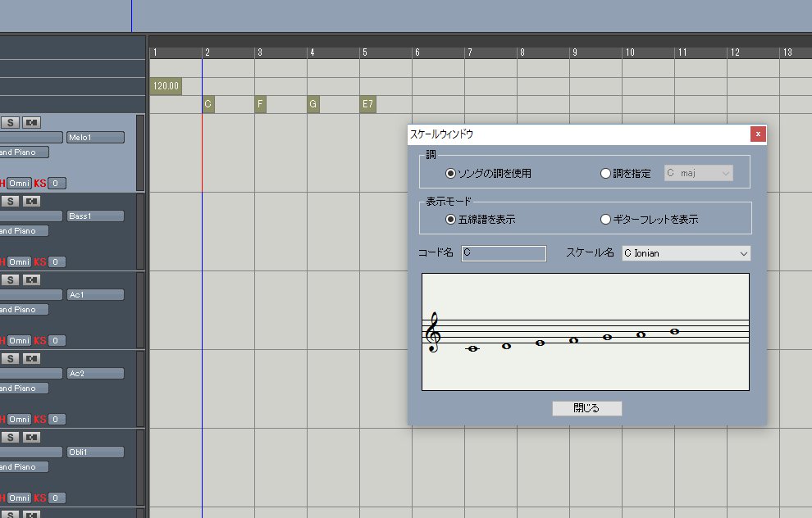Screen dimensions: 812x518
Task: Select ソングの調を使用 radio option
Action: [450, 174]
